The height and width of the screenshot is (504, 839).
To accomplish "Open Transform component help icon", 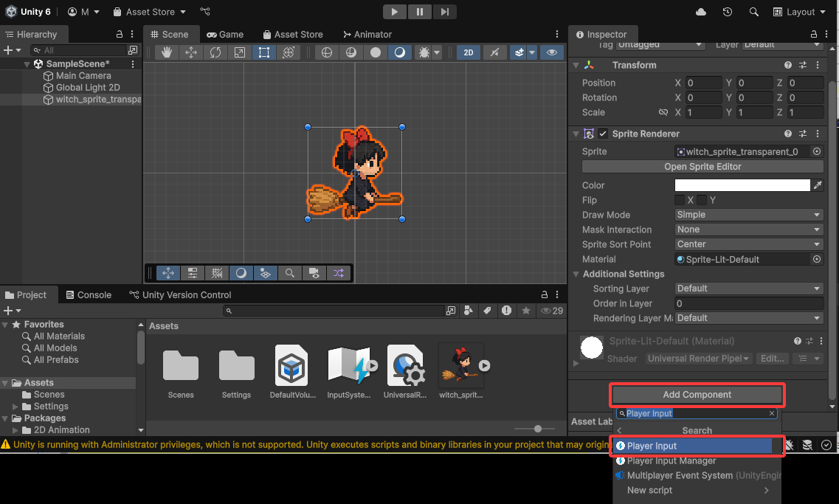I will (x=787, y=65).
